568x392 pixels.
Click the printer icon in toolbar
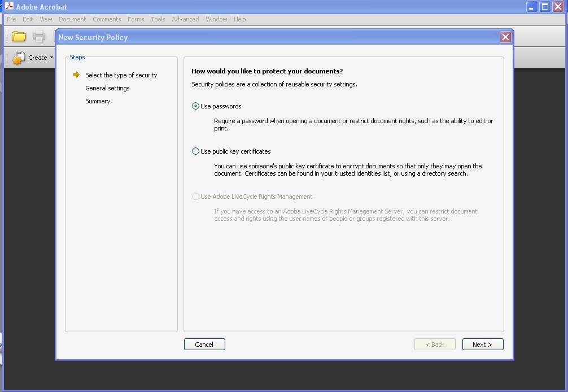[x=39, y=37]
